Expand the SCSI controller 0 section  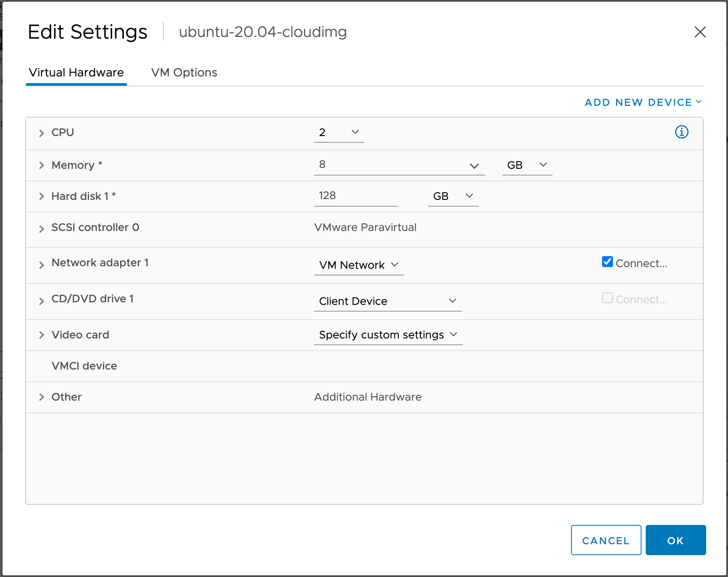pyautogui.click(x=42, y=228)
